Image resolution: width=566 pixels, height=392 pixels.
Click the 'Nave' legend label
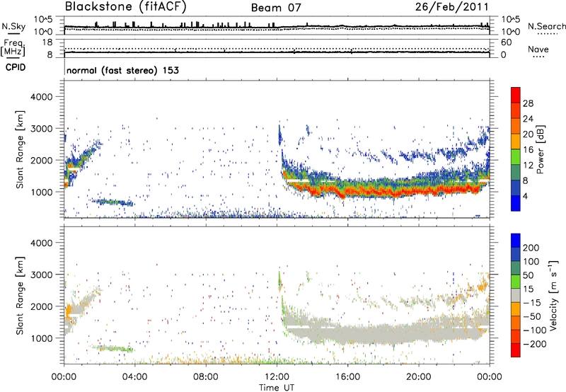point(538,49)
